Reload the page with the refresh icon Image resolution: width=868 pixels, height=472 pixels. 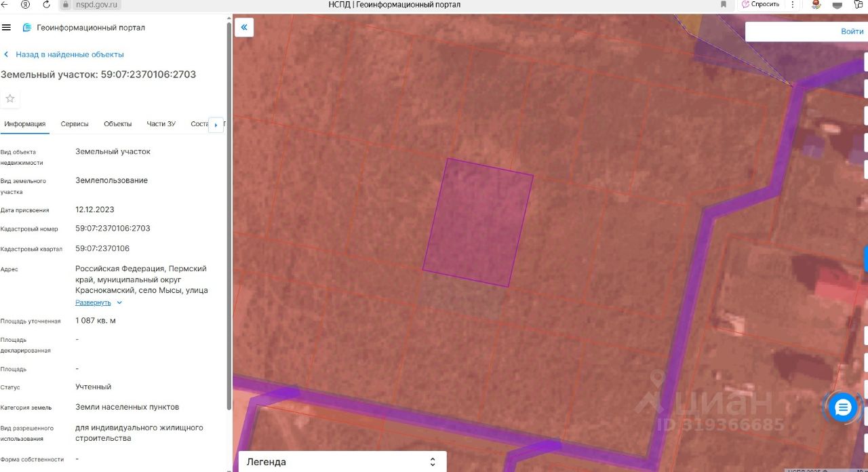click(x=46, y=4)
